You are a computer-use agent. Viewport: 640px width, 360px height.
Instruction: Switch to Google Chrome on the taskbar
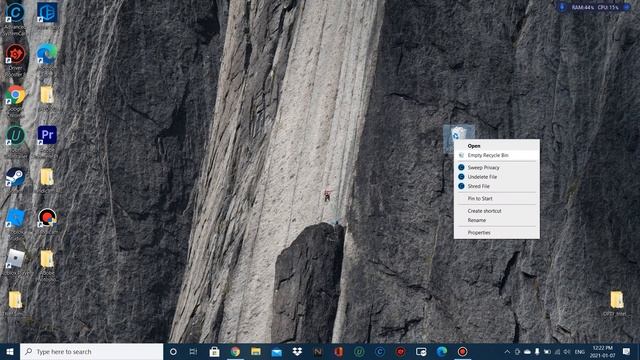(235, 351)
